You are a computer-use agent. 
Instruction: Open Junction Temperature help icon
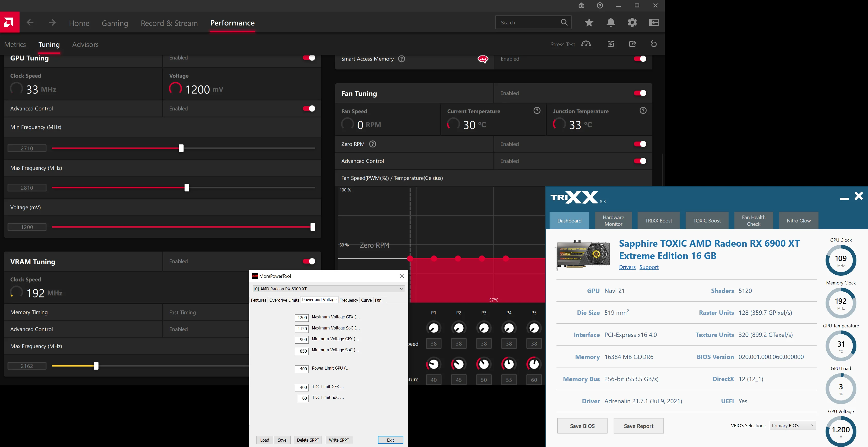643,111
